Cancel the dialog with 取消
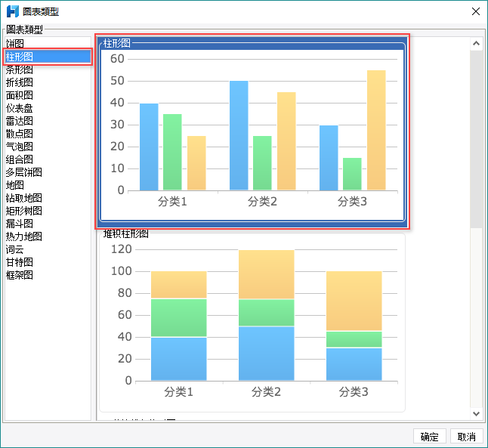The height and width of the screenshot is (448, 488). [x=467, y=437]
